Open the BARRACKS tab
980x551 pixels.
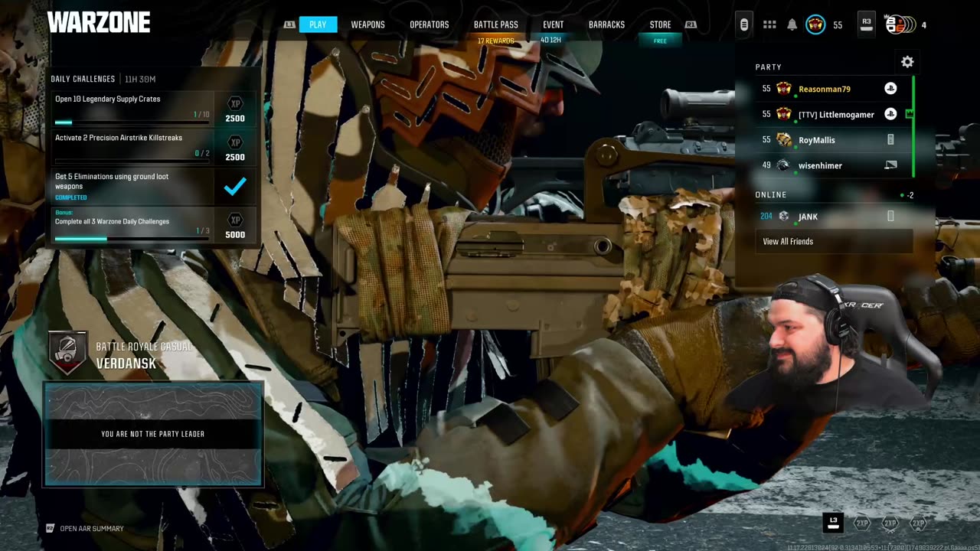pyautogui.click(x=606, y=24)
